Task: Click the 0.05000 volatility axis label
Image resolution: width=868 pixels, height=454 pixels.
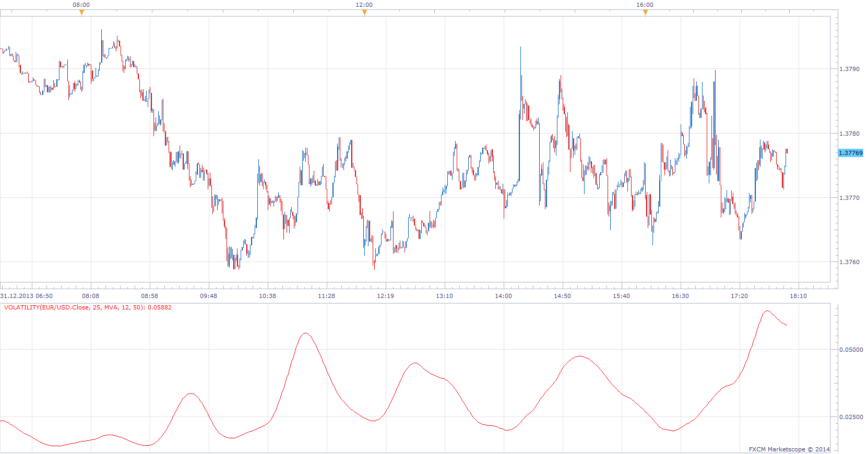Action: pos(851,350)
